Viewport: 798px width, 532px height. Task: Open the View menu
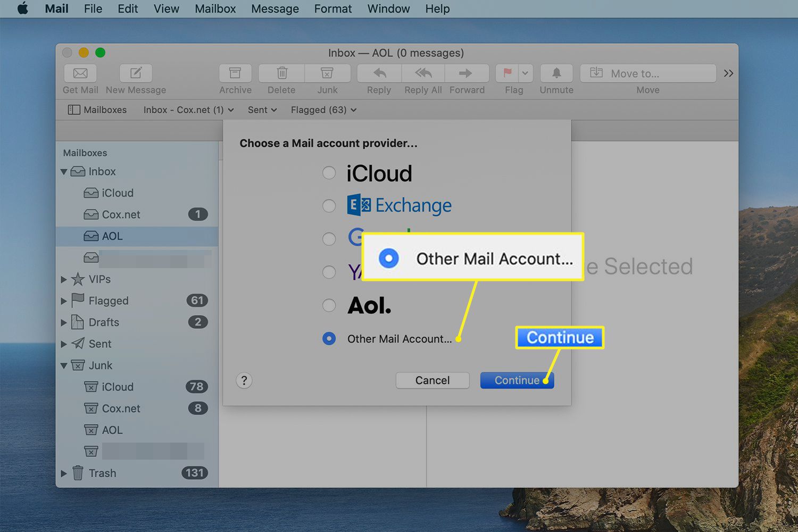click(x=167, y=9)
